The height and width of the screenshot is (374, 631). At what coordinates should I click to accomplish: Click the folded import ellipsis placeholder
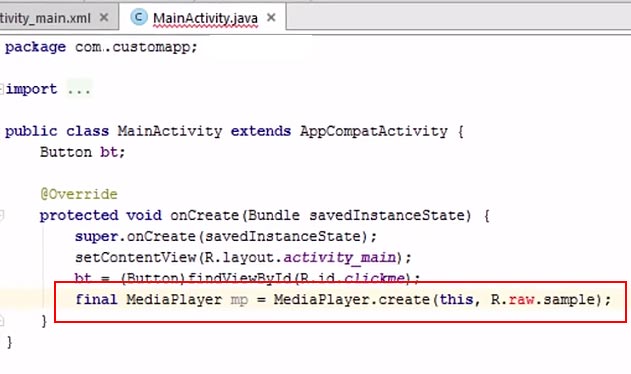pos(79,89)
